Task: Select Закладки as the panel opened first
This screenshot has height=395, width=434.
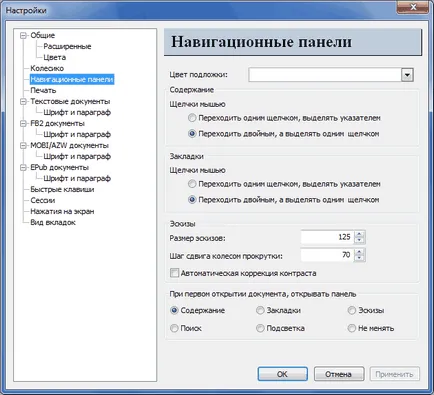Action: (260, 310)
